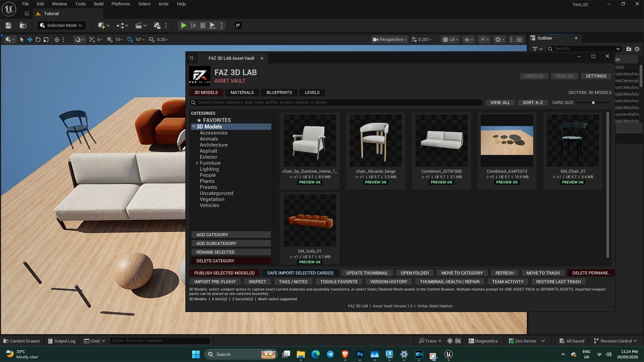Switch to the LEVELS tab

click(x=312, y=93)
